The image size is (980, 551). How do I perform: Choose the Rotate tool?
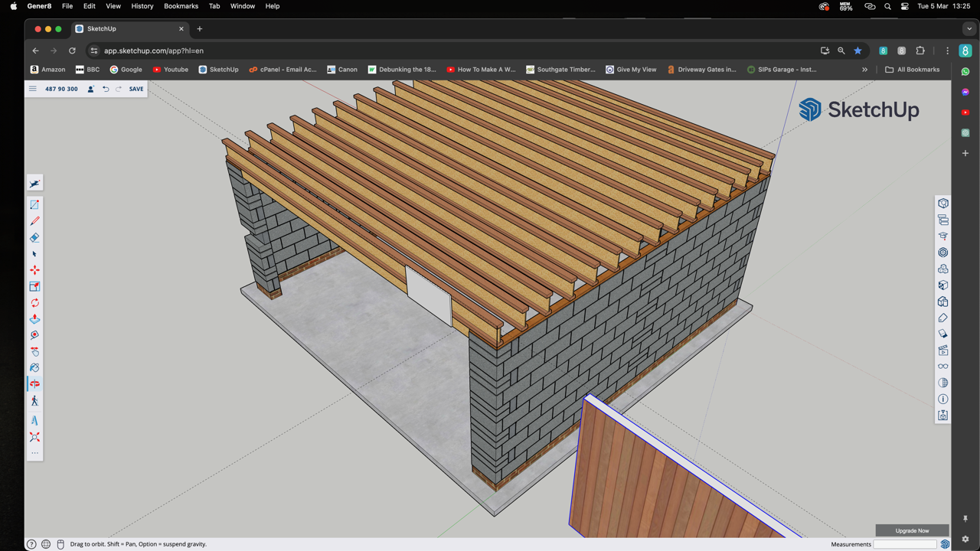(34, 303)
